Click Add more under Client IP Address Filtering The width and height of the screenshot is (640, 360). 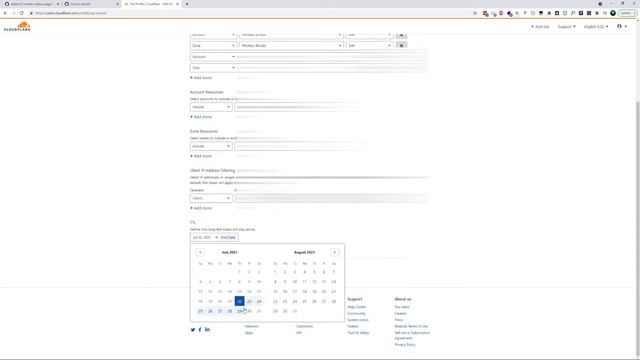[x=201, y=208]
